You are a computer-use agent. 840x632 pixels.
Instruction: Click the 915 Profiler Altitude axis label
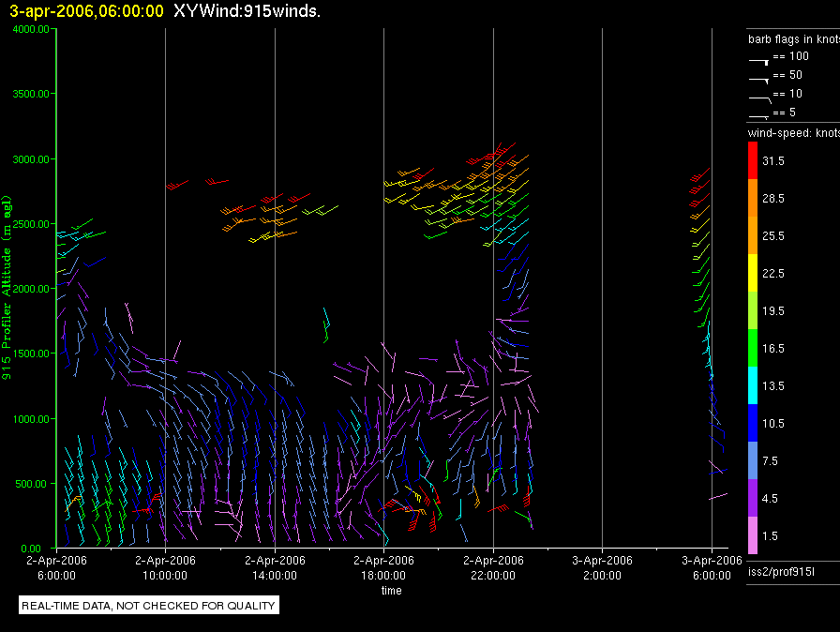tap(7, 288)
